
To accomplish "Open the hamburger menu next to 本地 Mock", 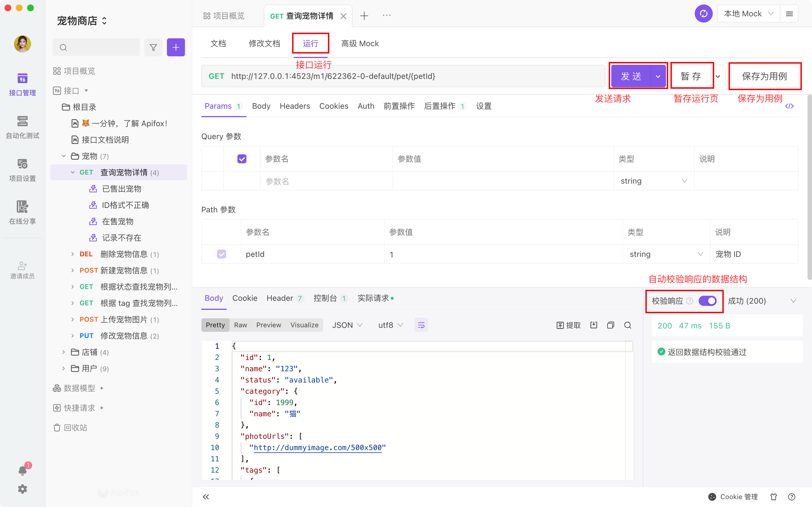I will point(790,14).
